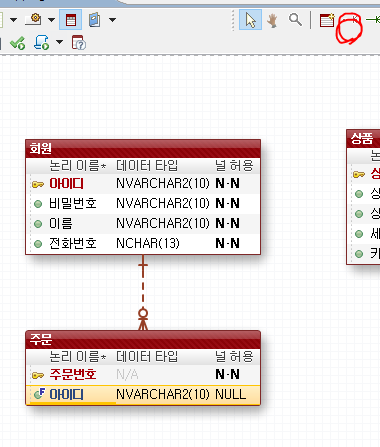
Task: Click 널 허용 header in 회원 table
Action: click(234, 166)
